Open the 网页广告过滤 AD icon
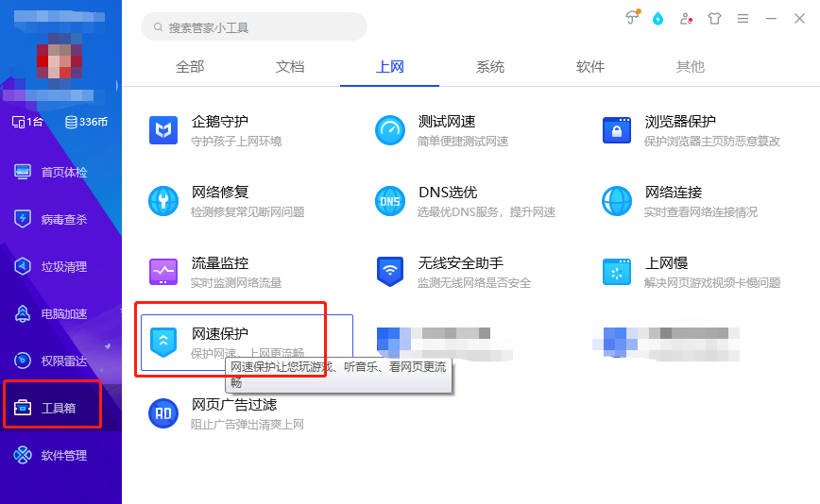The image size is (820, 504). point(163,413)
